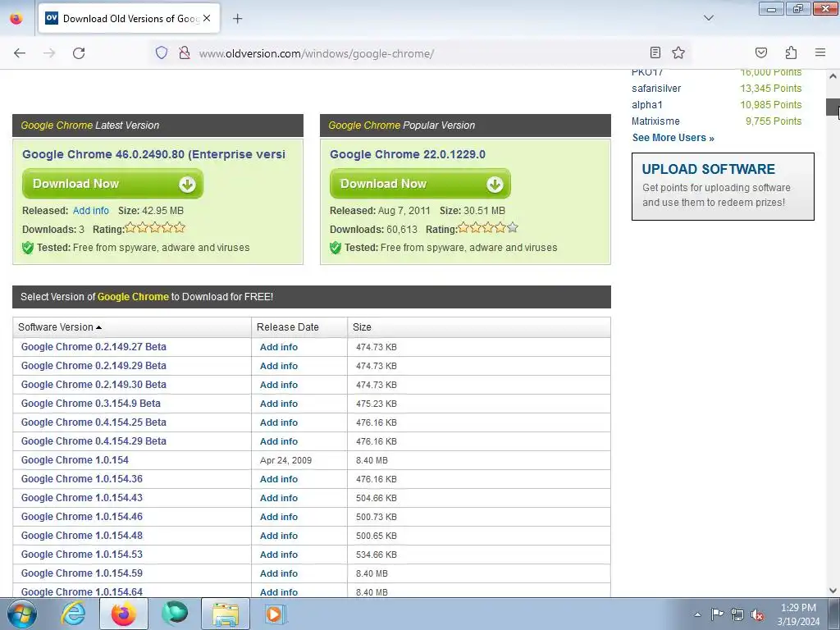
Task: Click See More Users link
Action: click(x=673, y=138)
